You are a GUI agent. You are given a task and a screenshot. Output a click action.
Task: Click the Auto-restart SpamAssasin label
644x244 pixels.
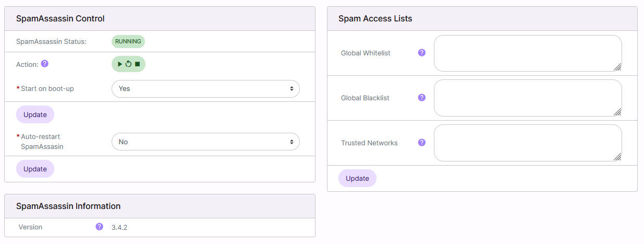(42, 142)
